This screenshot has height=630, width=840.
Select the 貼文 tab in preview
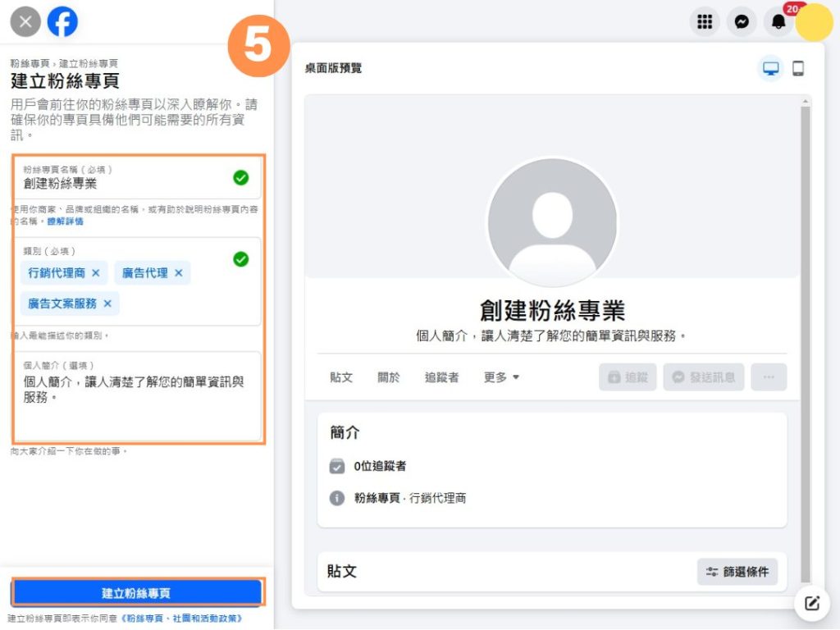pyautogui.click(x=341, y=377)
